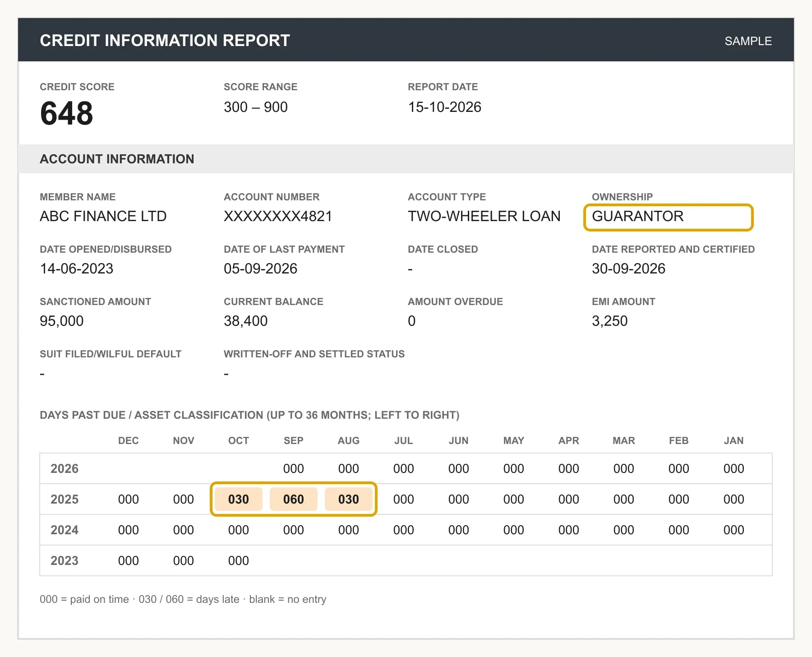
Task: Select the 2026 row label
Action: click(x=65, y=468)
